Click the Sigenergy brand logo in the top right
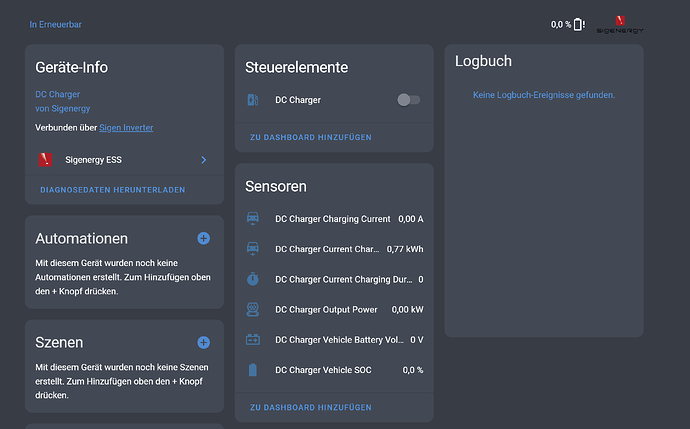Viewport: 690px width, 429px height. click(620, 25)
